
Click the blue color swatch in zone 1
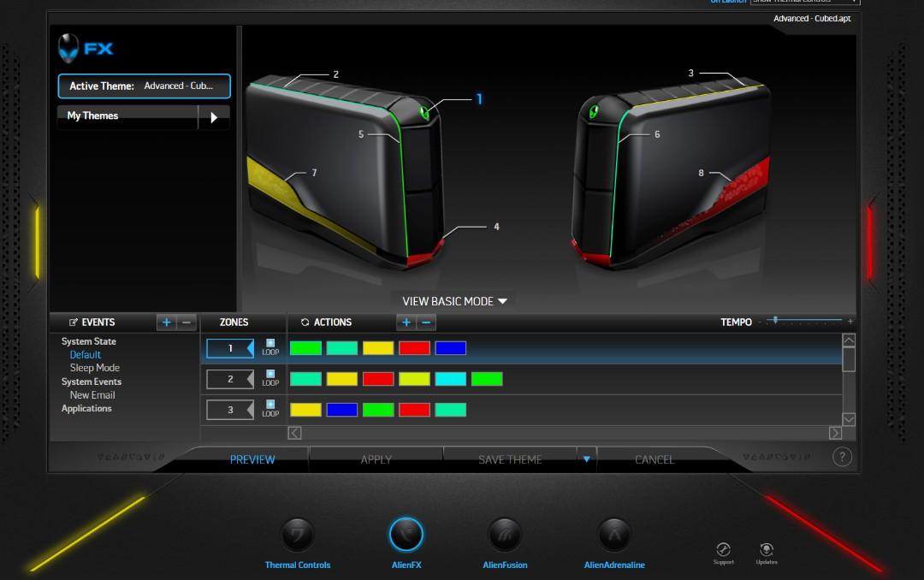(x=451, y=347)
